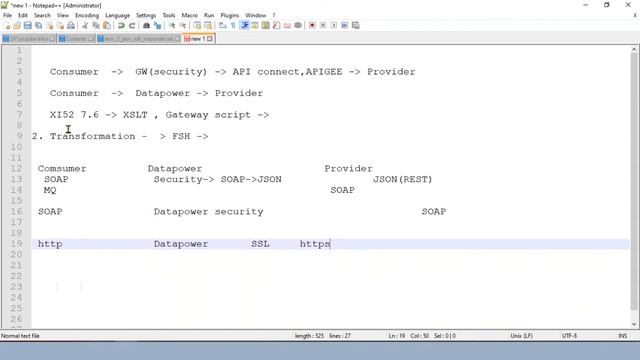Print the file with the Print icon
Image resolution: width=640 pixels, height=360 pixels.
(71, 25)
